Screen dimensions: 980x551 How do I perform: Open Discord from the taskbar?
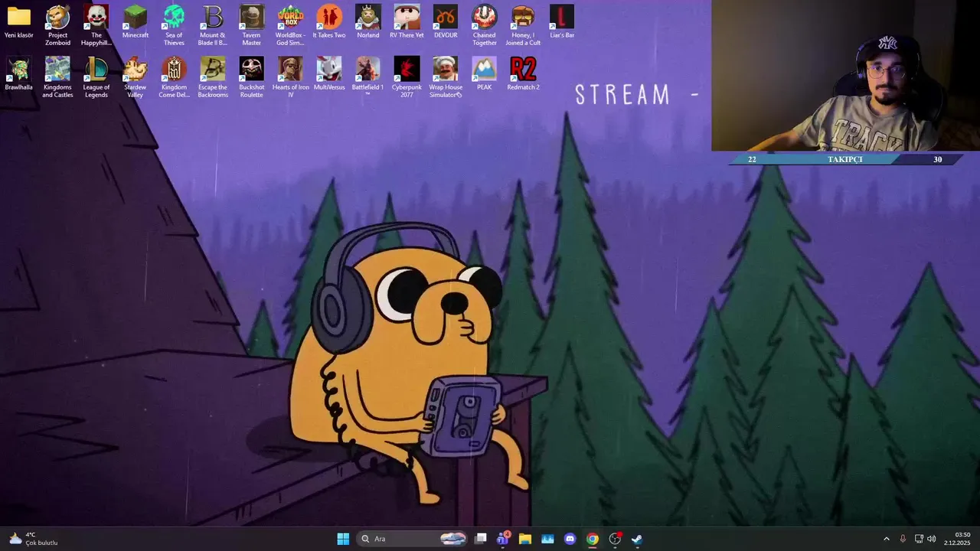click(570, 539)
